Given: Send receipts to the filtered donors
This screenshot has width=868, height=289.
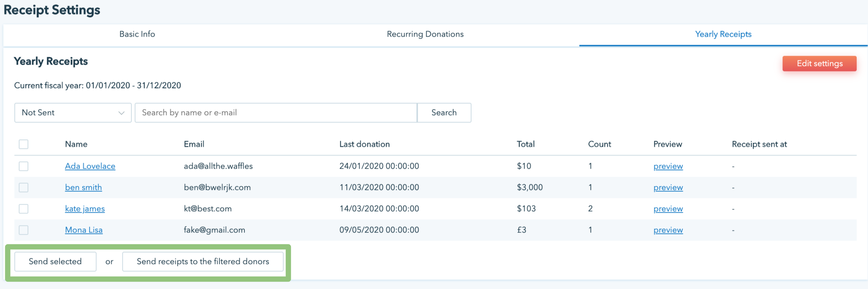Looking at the screenshot, I should click(x=203, y=261).
